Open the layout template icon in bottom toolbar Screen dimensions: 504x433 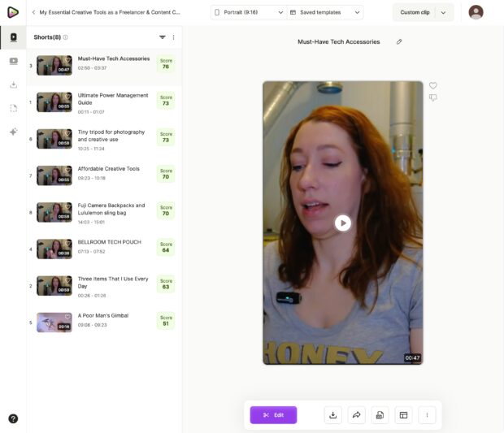[403, 415]
